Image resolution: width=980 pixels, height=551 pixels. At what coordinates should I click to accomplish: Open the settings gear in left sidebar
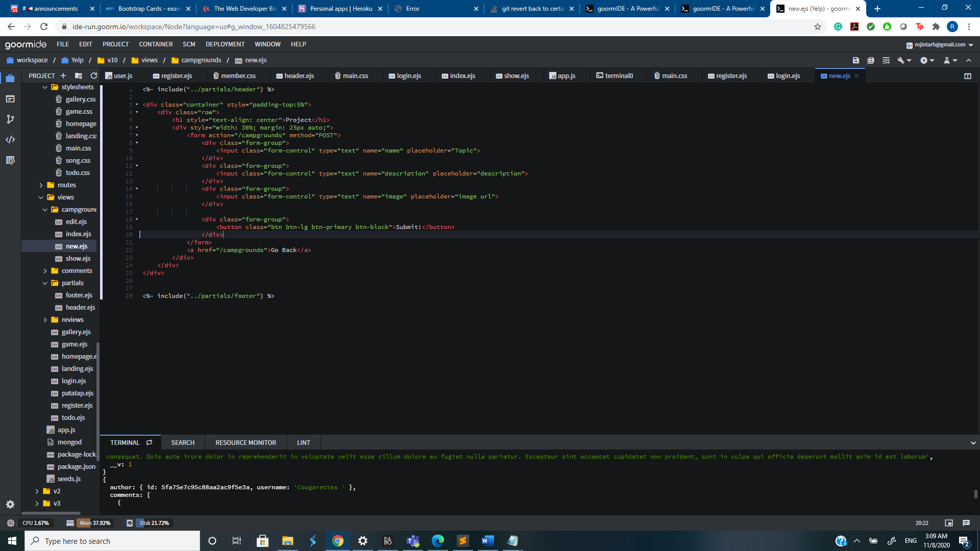tap(10, 504)
